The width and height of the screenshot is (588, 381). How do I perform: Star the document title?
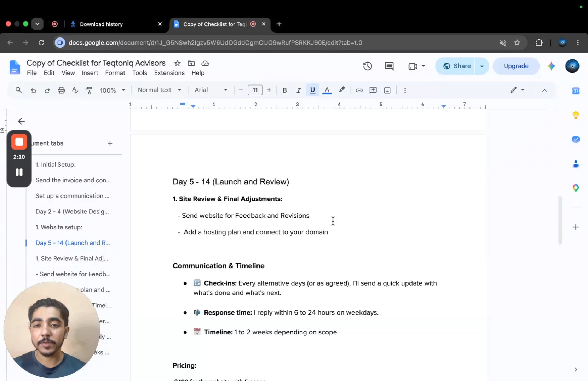[177, 63]
